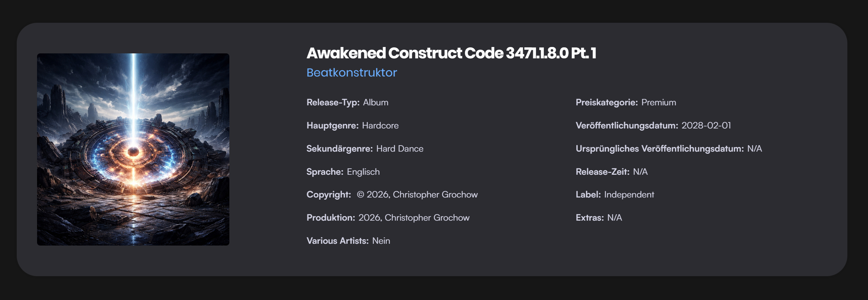Click the Independent label value
The height and width of the screenshot is (300, 868).
[x=629, y=195]
